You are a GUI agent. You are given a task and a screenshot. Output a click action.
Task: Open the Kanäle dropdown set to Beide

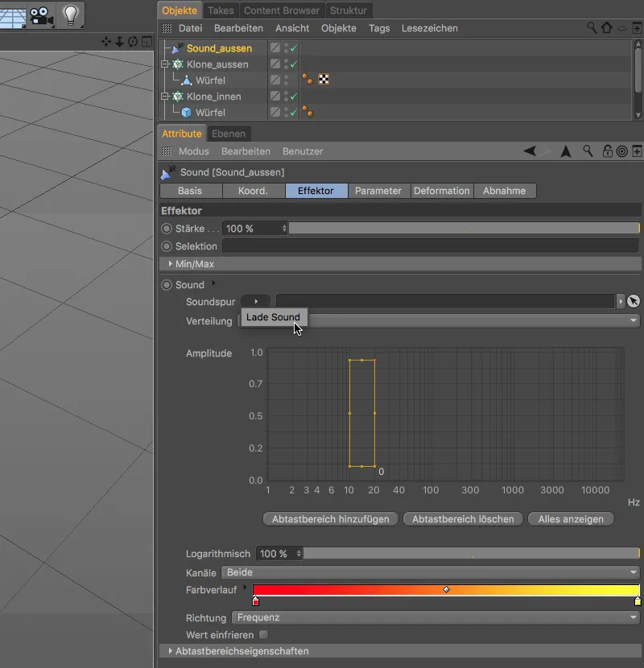coord(430,572)
